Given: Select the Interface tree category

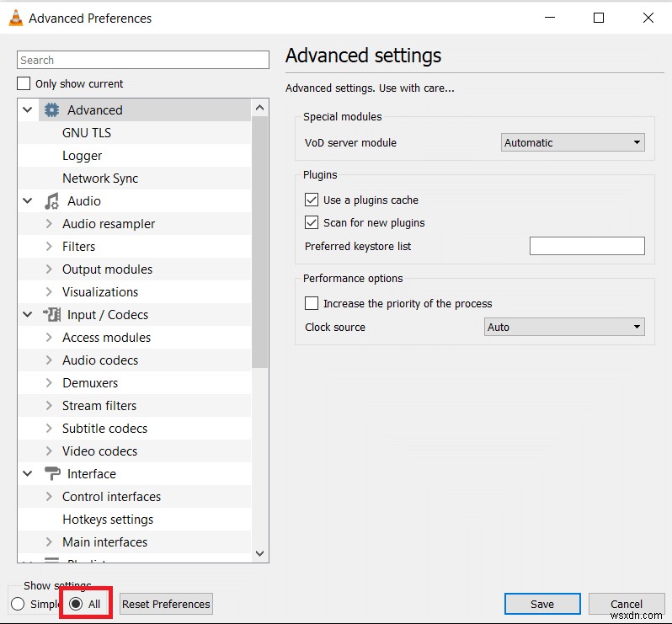Looking at the screenshot, I should (x=92, y=473).
